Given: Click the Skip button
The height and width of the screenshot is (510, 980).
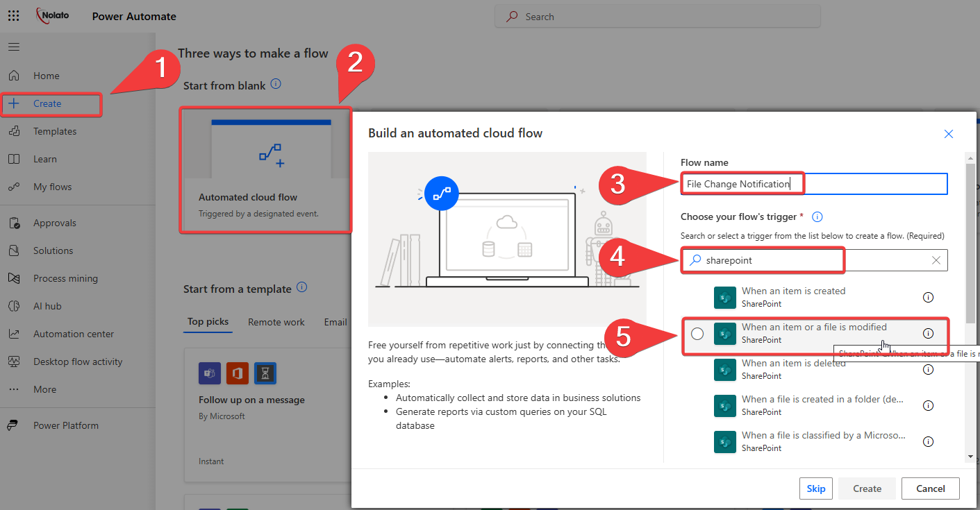Looking at the screenshot, I should (816, 488).
